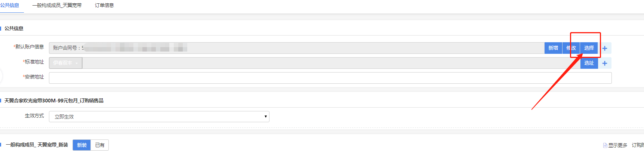Viewport: 644px width, 151px height.
Task: Click the document icon before 显示更多
Action: [605, 145]
